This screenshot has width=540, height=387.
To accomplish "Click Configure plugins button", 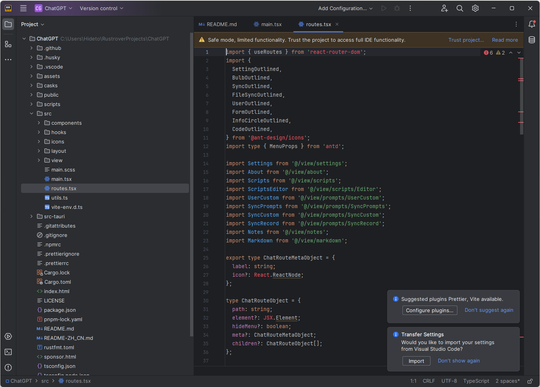I will (429, 310).
